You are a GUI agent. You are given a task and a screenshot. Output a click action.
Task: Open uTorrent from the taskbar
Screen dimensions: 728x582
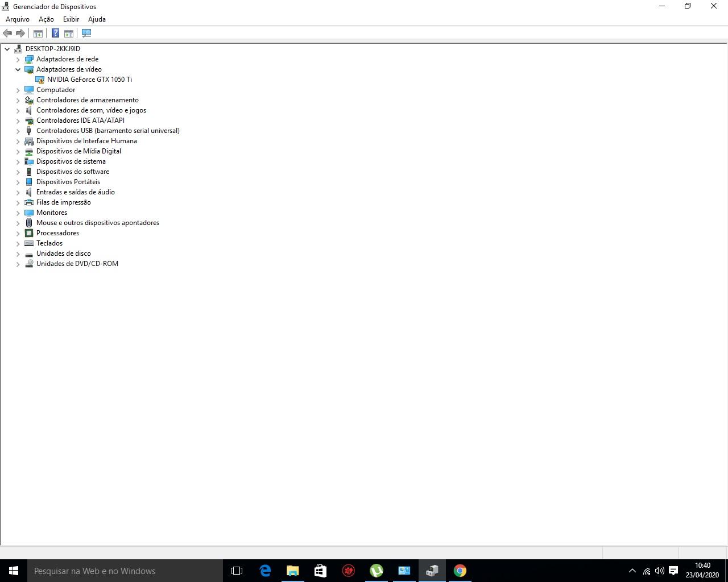point(377,571)
